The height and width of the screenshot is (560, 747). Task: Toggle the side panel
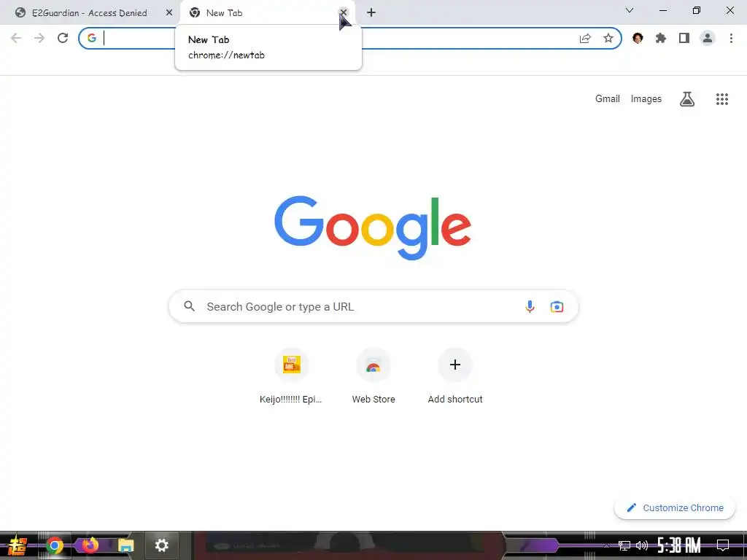coord(684,38)
